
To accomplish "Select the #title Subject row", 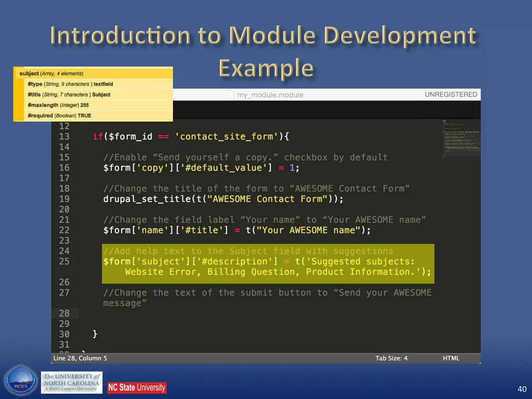I will (69, 95).
